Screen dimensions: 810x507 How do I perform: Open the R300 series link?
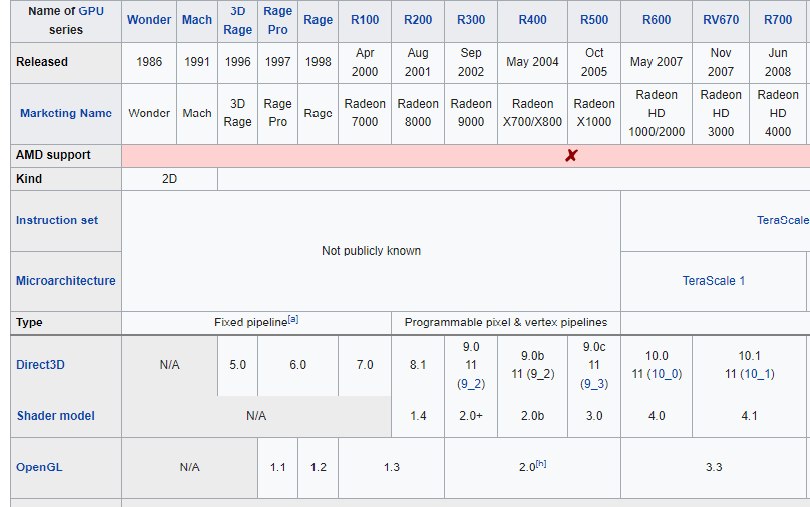[x=471, y=20]
